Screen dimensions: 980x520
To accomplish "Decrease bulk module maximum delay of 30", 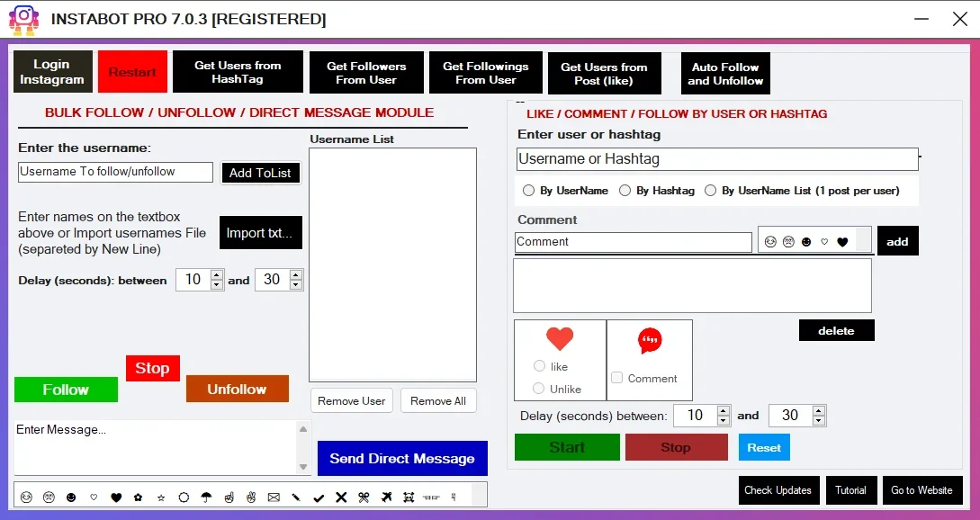I will [296, 285].
